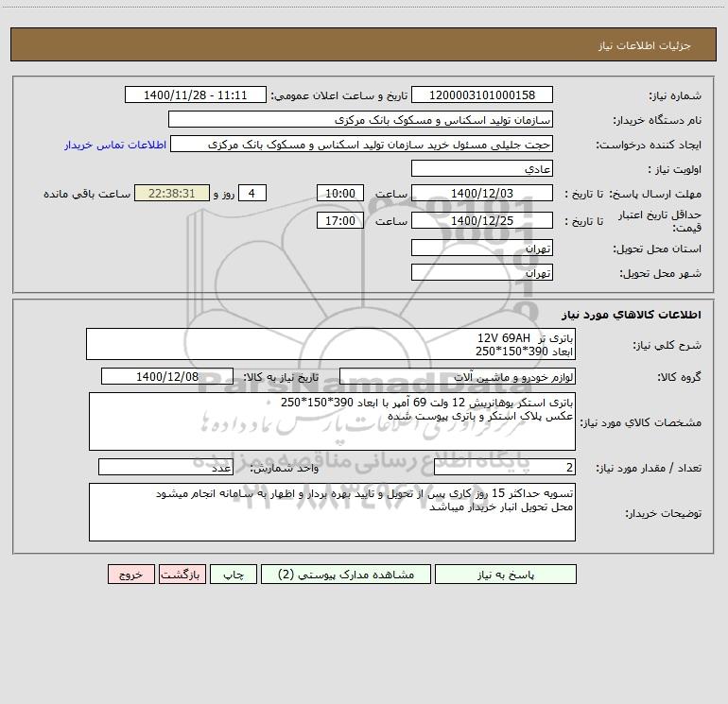Click the request creator field حجت جلیلی
Screen dimensions: 728x704
coord(361,144)
